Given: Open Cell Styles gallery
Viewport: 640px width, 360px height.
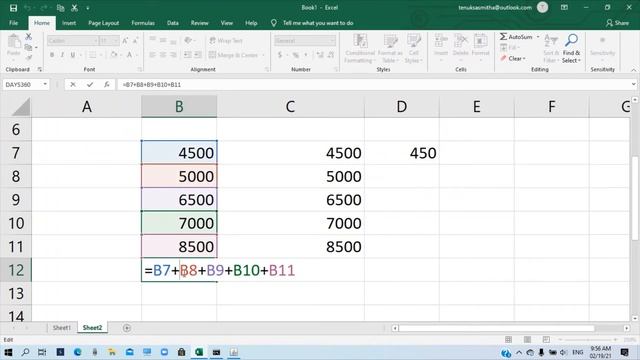Looking at the screenshot, I should [x=413, y=49].
